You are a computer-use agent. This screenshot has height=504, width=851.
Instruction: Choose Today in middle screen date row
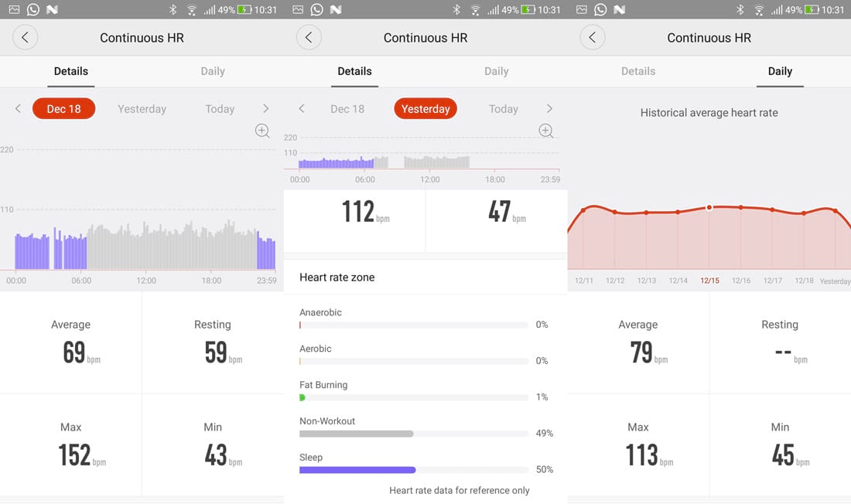coord(503,108)
